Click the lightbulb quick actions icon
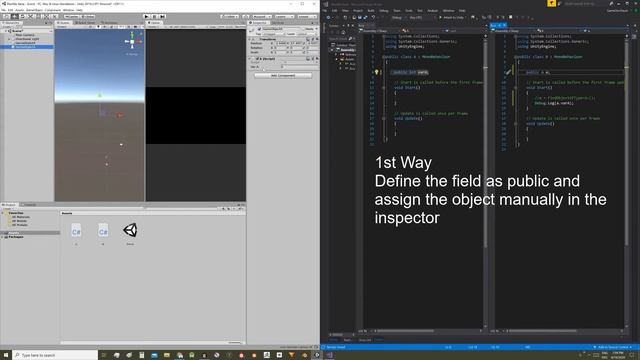Screen dimensions: 640x360 pyautogui.click(x=376, y=72)
